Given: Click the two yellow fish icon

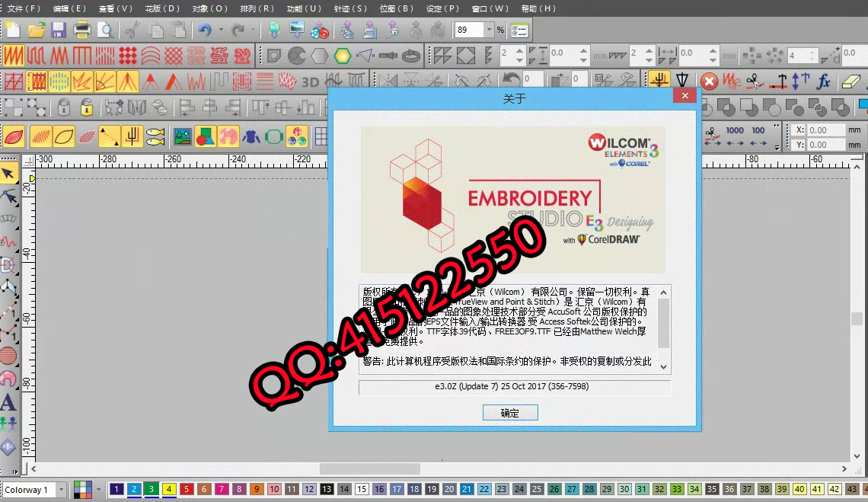Looking at the screenshot, I should click(x=155, y=136).
